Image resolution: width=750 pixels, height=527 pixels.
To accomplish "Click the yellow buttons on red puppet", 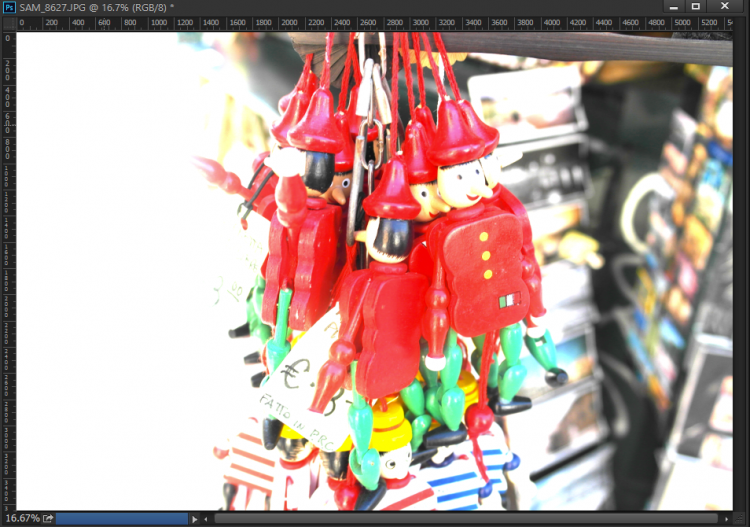I will (486, 255).
